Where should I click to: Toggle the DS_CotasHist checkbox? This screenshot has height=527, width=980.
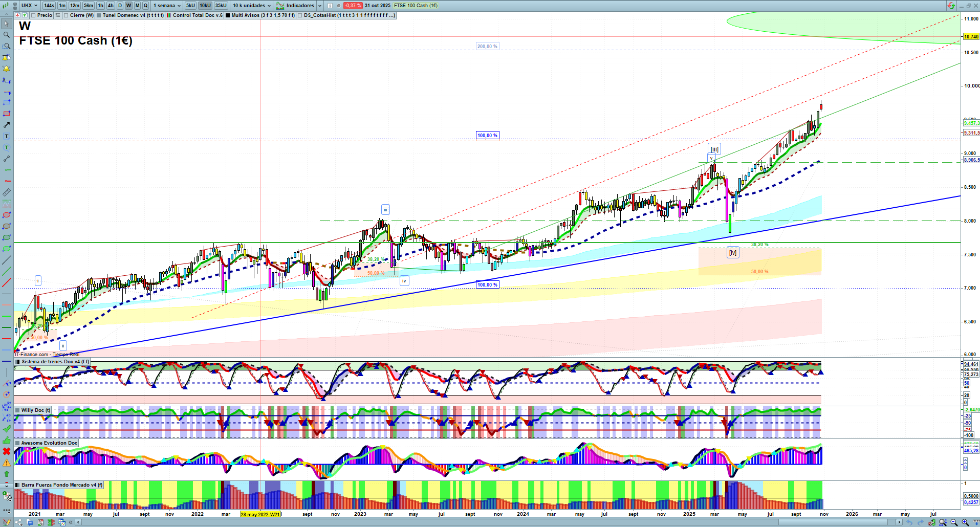[x=300, y=15]
